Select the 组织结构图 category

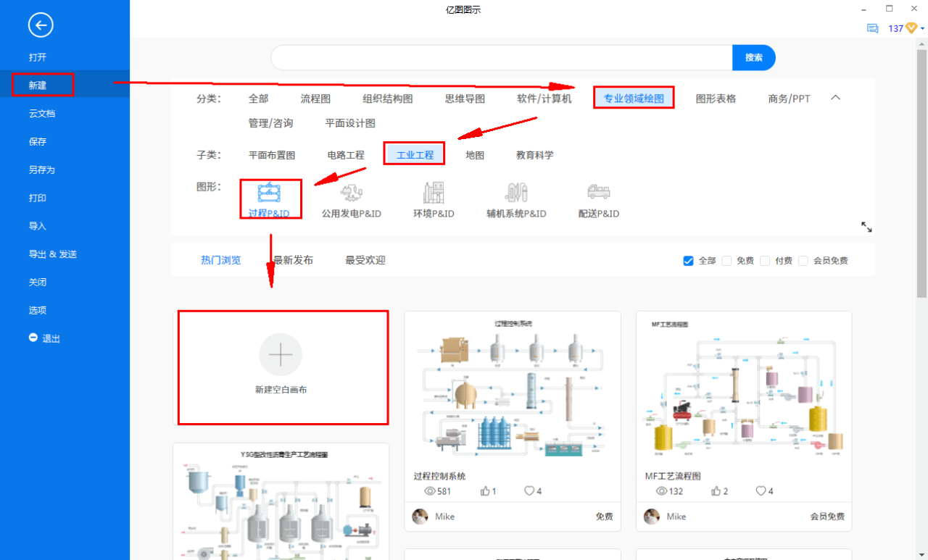pos(388,99)
